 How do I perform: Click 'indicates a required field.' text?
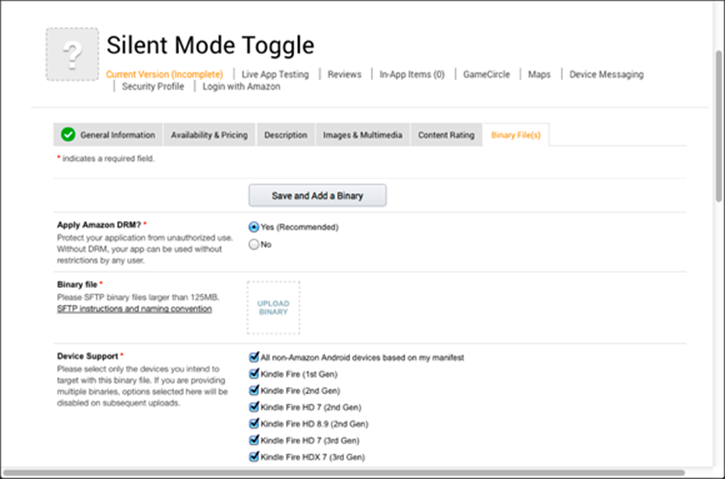tap(109, 159)
